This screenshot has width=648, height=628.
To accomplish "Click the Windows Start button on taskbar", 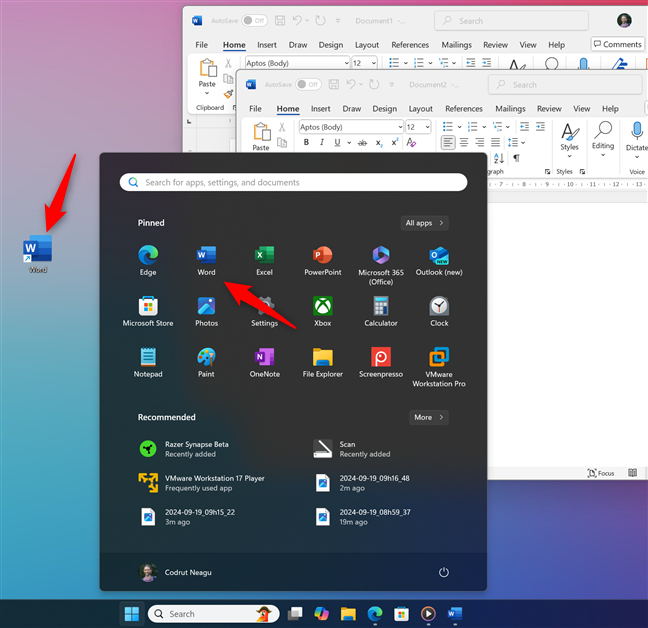I will 132,614.
